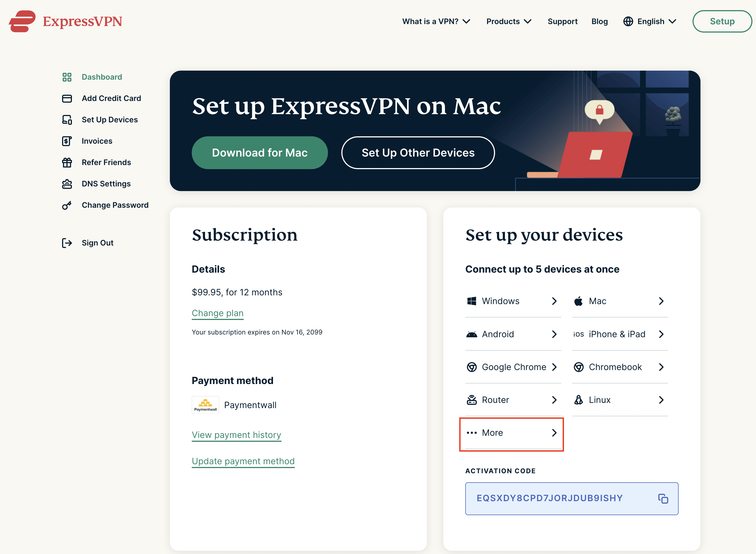Screen dimensions: 756x554
Task: Click the Download for Mac button
Action: pos(260,152)
